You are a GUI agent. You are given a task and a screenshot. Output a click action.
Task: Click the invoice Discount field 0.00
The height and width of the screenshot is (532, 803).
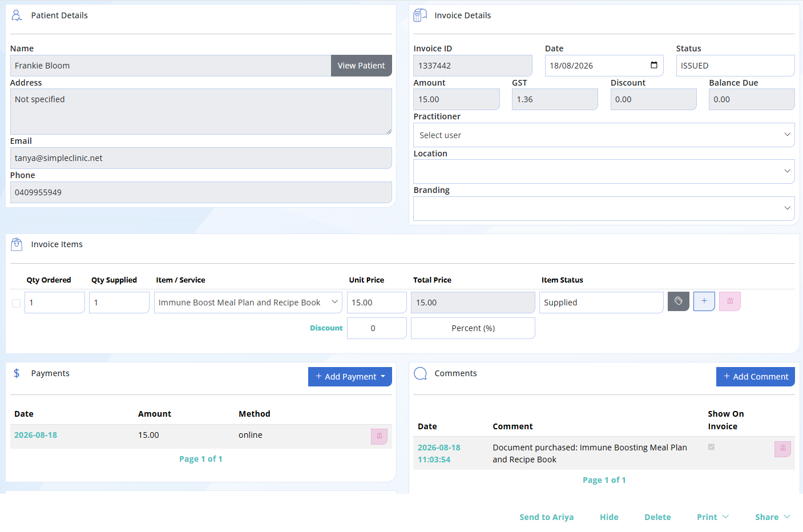pos(653,99)
